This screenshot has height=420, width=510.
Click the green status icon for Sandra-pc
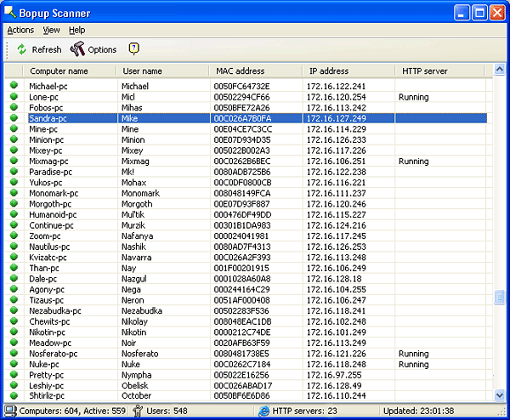click(x=14, y=117)
